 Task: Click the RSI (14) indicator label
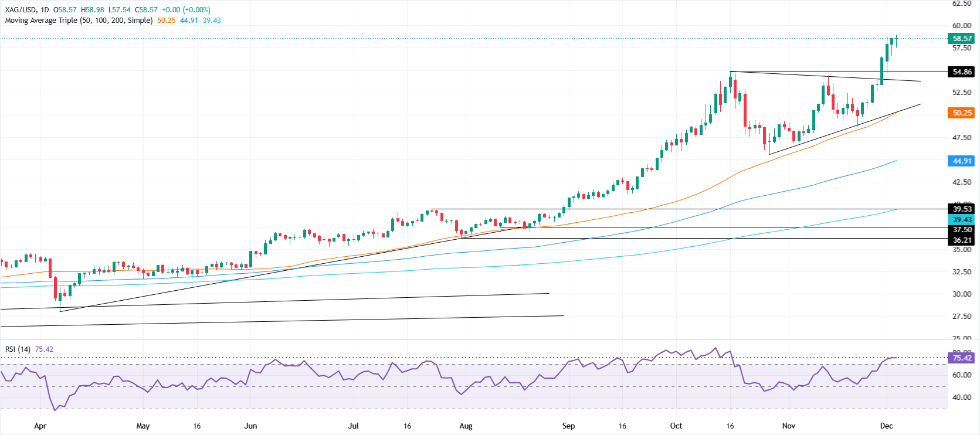click(x=18, y=349)
